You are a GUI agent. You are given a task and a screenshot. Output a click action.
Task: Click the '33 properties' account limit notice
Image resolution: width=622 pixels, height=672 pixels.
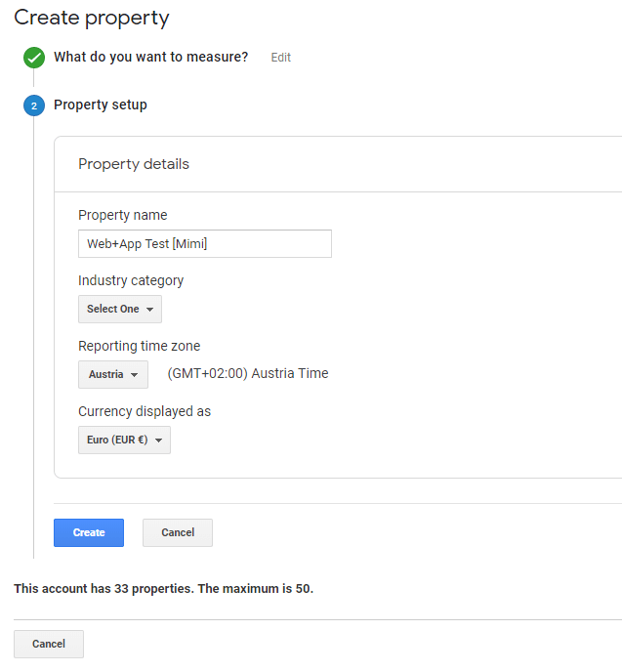point(163,589)
